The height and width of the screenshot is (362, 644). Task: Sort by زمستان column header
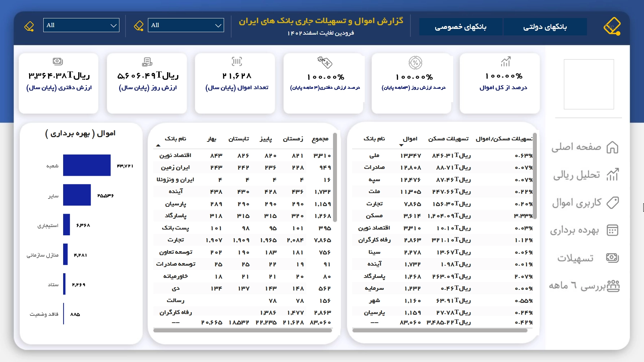(x=293, y=139)
